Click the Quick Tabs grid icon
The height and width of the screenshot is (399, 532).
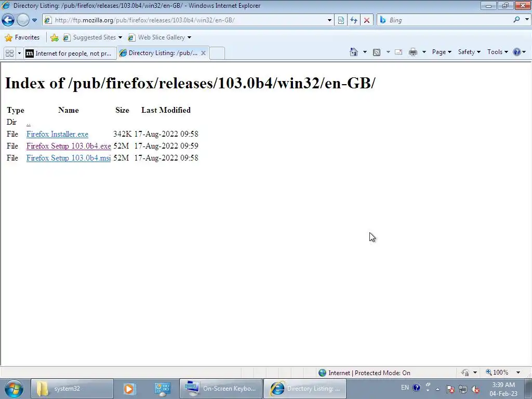pyautogui.click(x=9, y=54)
